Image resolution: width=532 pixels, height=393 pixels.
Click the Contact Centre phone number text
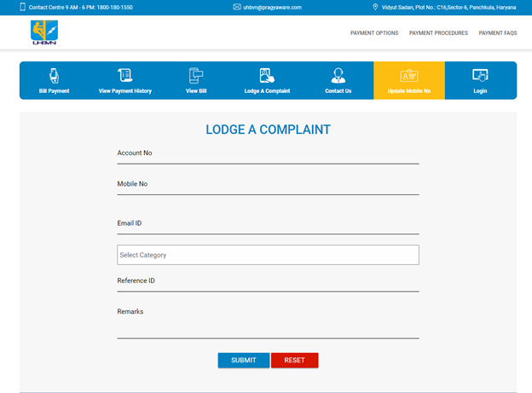pyautogui.click(x=80, y=7)
